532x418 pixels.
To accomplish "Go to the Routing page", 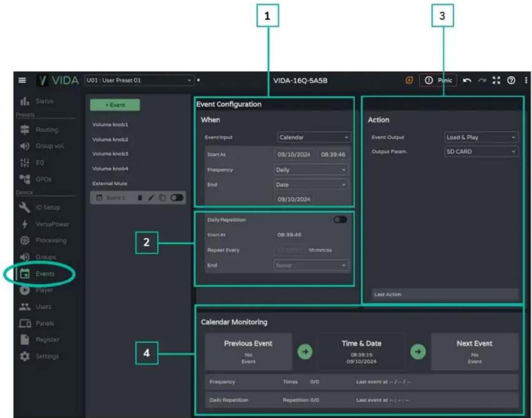I will point(47,130).
